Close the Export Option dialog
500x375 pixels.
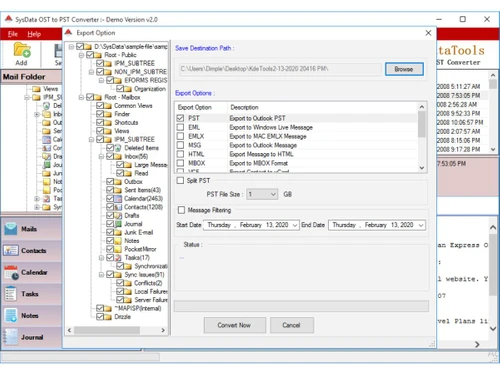[x=428, y=33]
